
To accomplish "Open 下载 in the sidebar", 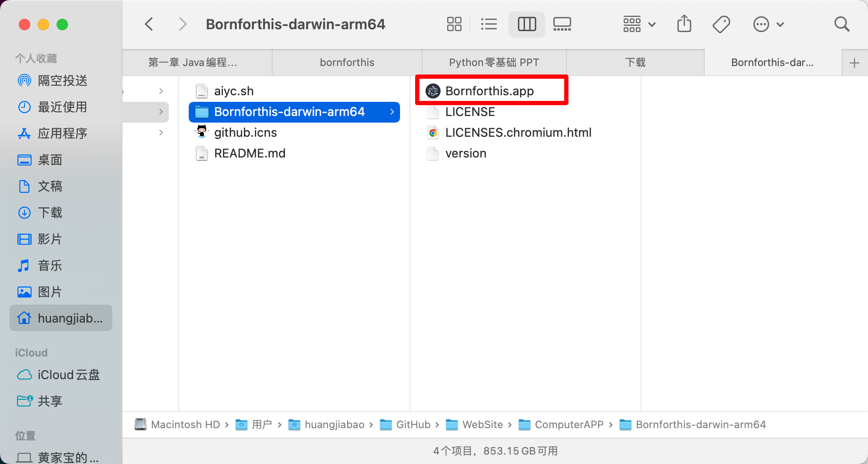I will pos(61,213).
